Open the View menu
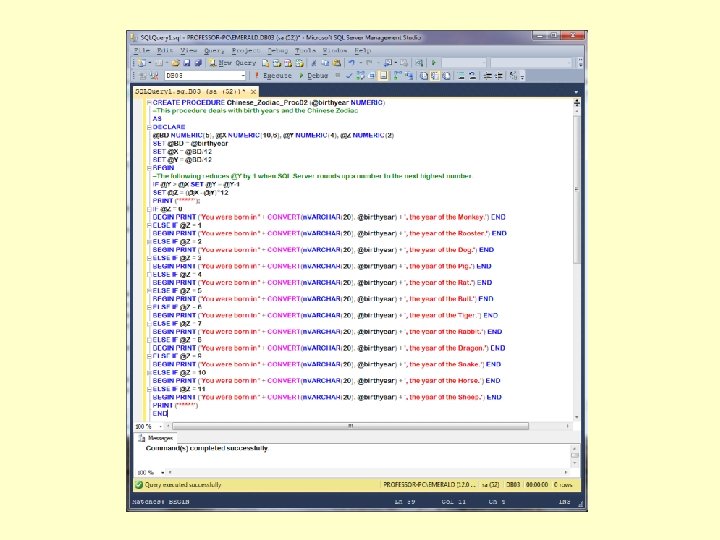The image size is (720, 540). pyautogui.click(x=188, y=50)
